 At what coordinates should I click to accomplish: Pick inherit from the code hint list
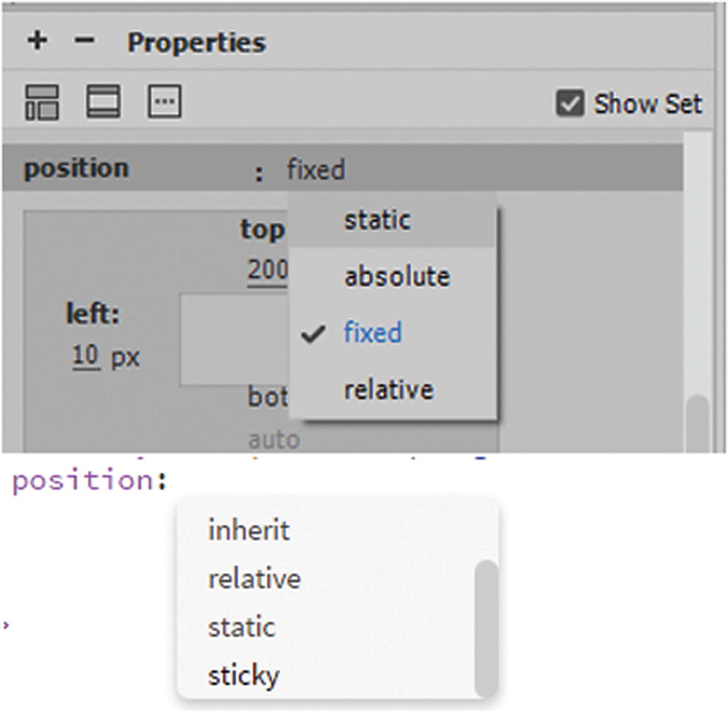(249, 531)
